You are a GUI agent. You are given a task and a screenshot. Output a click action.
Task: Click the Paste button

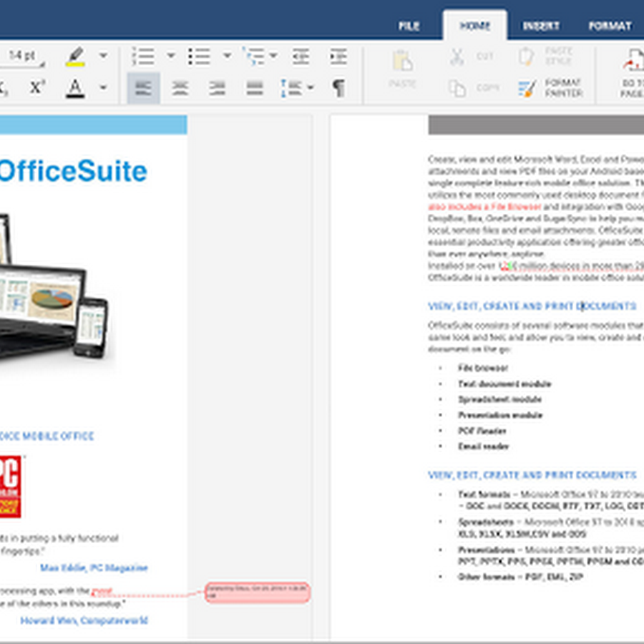402,69
